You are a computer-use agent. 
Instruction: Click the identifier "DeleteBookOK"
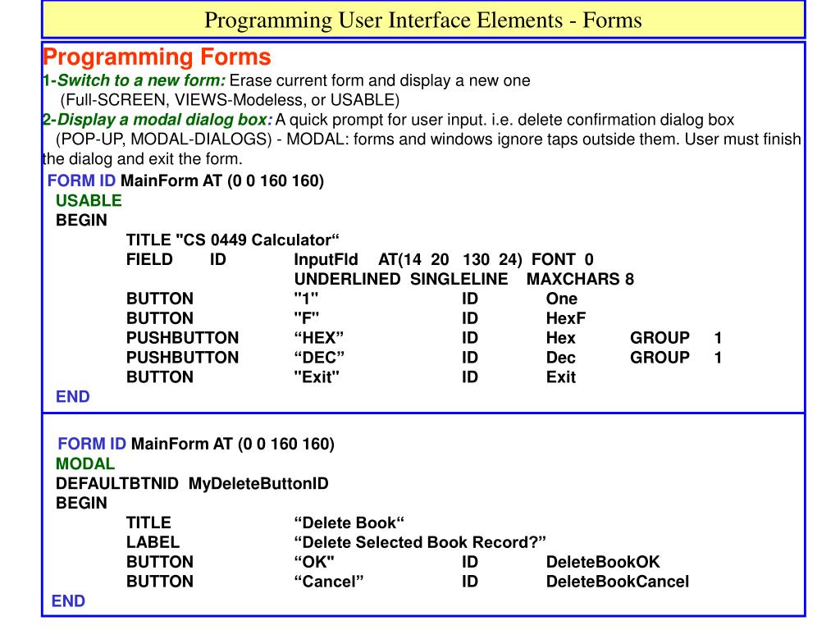603,562
